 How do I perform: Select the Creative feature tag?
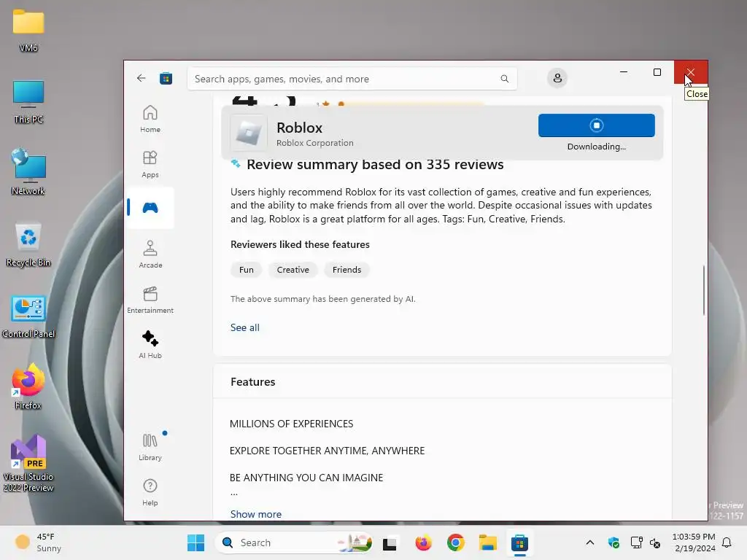tap(293, 270)
